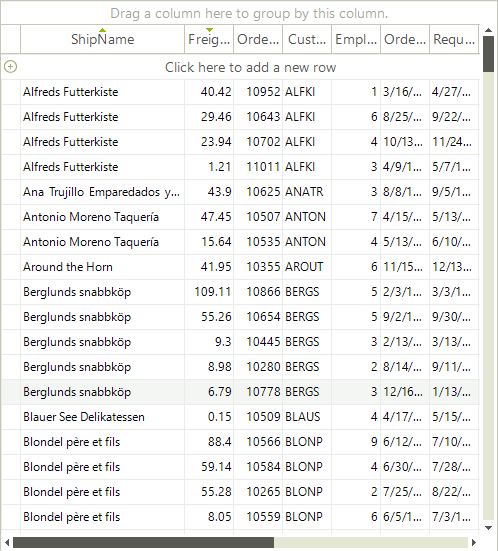This screenshot has height=551, width=498.
Task: Click employee ID 9 in order 10566 row
Action: (x=374, y=442)
